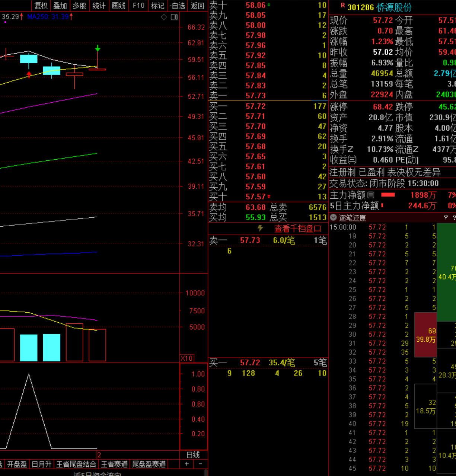
Task: Toggle the X10 volume scale label
Action: [x=186, y=358]
